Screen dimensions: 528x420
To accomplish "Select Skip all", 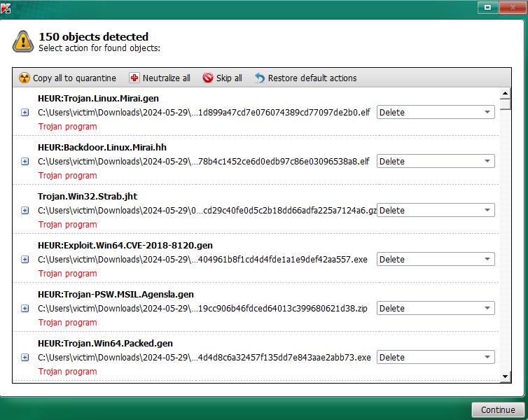I will (x=222, y=78).
